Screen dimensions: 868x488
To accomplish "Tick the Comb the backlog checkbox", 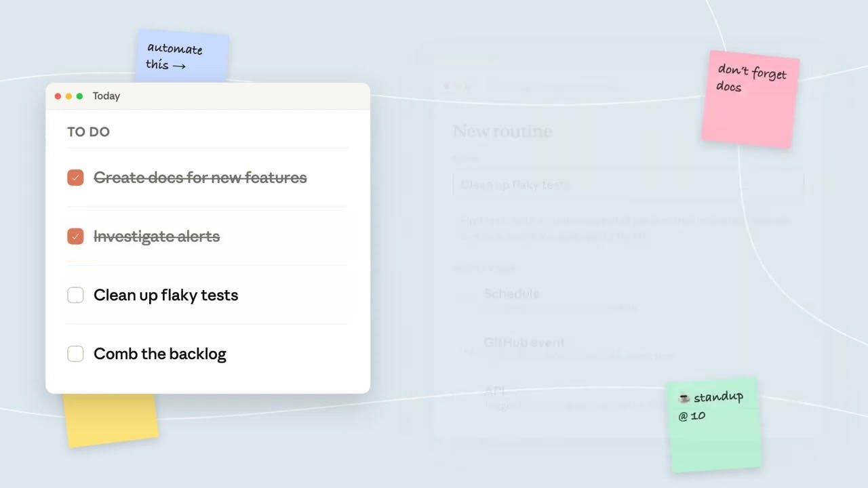I will coord(75,354).
